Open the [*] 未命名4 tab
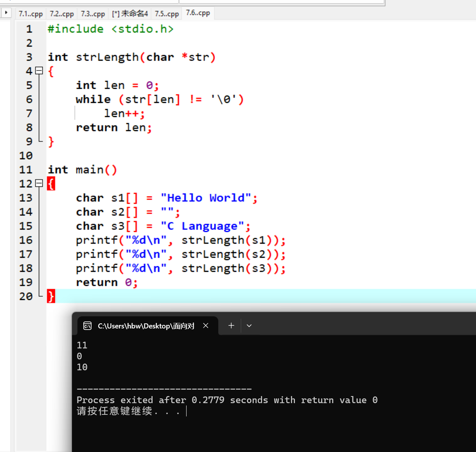This screenshot has width=476, height=452. [x=130, y=14]
